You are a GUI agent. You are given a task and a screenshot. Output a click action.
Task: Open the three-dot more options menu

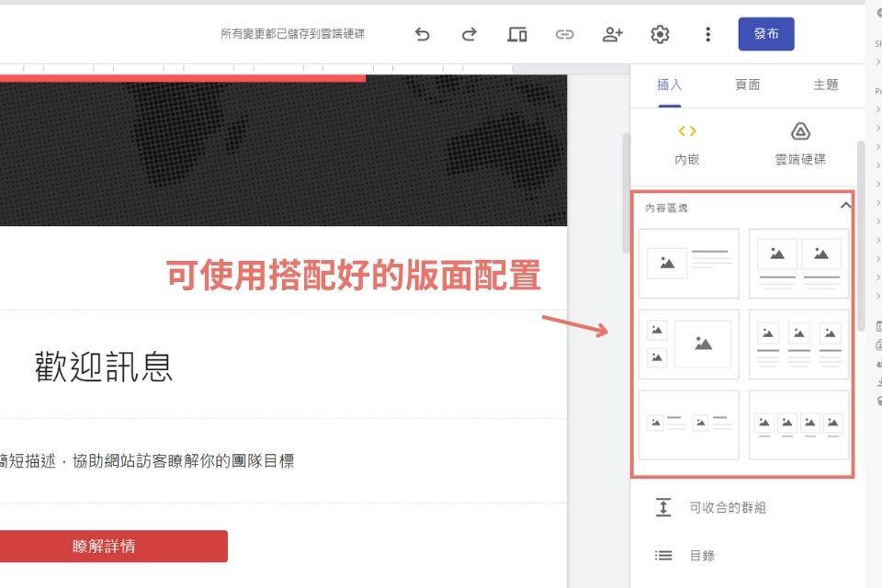pos(707,34)
